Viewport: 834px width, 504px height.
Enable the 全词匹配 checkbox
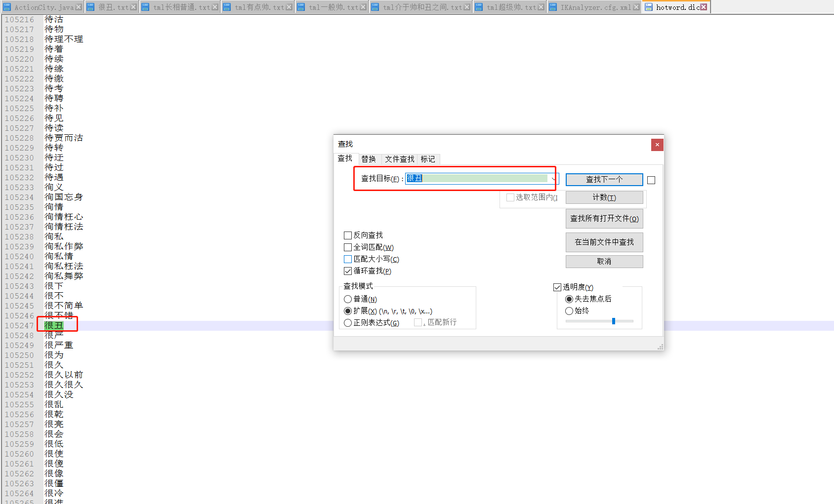click(x=348, y=247)
